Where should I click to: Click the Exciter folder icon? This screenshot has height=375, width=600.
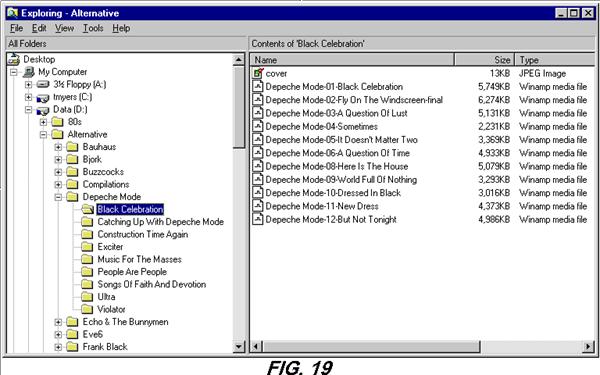coord(87,246)
